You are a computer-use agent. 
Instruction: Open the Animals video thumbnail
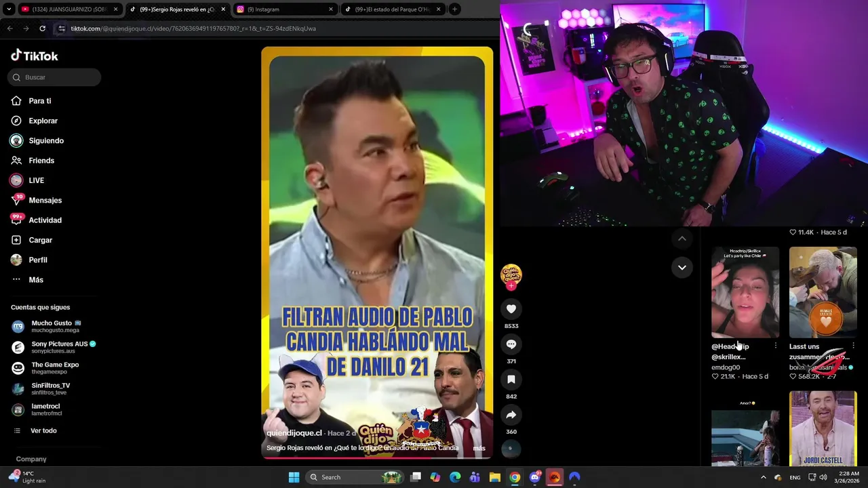coord(823,292)
